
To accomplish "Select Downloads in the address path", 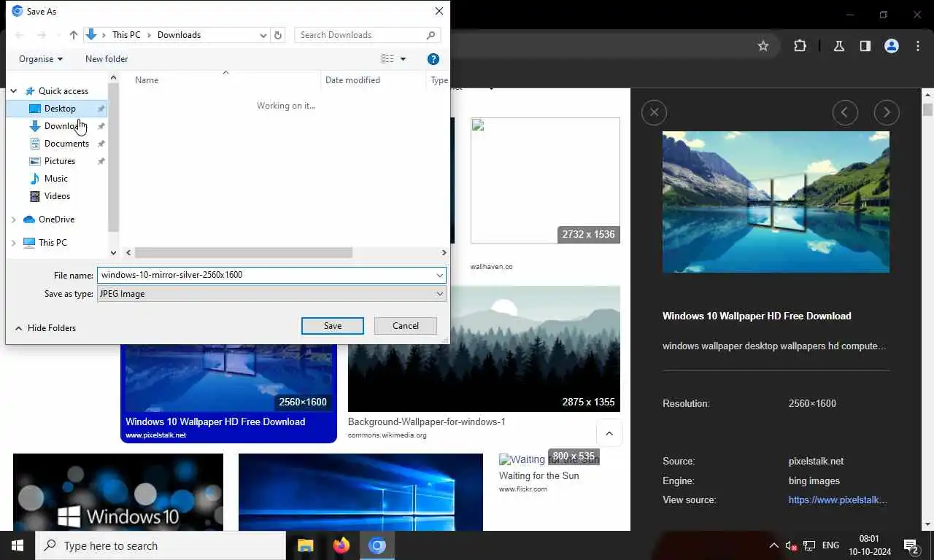I will [179, 35].
